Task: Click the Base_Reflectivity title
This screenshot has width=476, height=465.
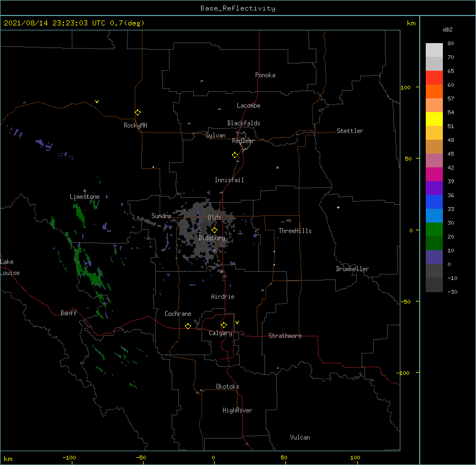Action: coord(238,8)
